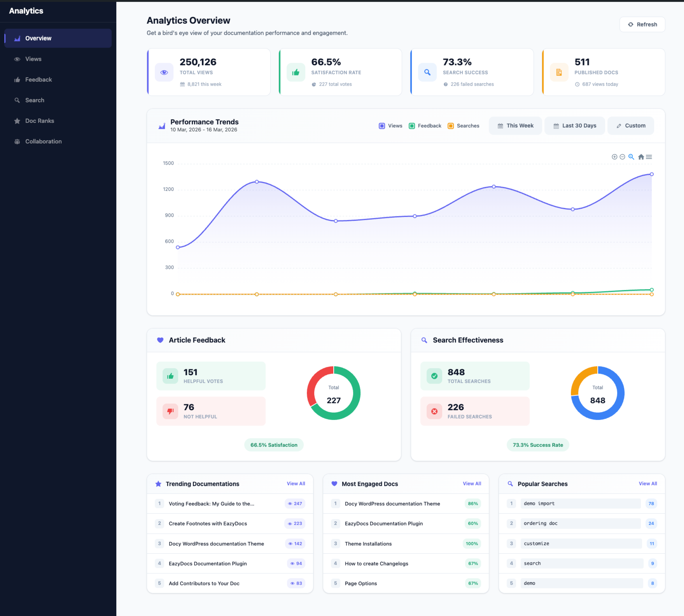Open the Custom date range picker
This screenshot has width=684, height=616.
point(630,126)
